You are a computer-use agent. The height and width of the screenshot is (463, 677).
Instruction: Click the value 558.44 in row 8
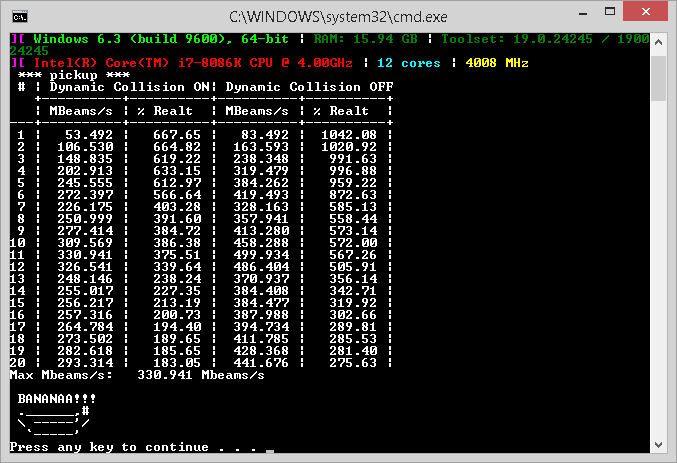tap(353, 219)
